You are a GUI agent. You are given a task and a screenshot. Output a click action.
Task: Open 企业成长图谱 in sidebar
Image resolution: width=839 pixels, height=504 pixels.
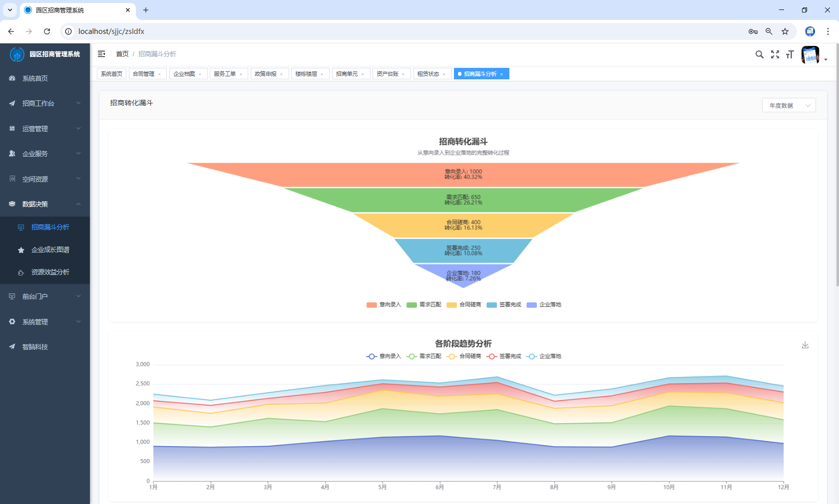(x=50, y=250)
